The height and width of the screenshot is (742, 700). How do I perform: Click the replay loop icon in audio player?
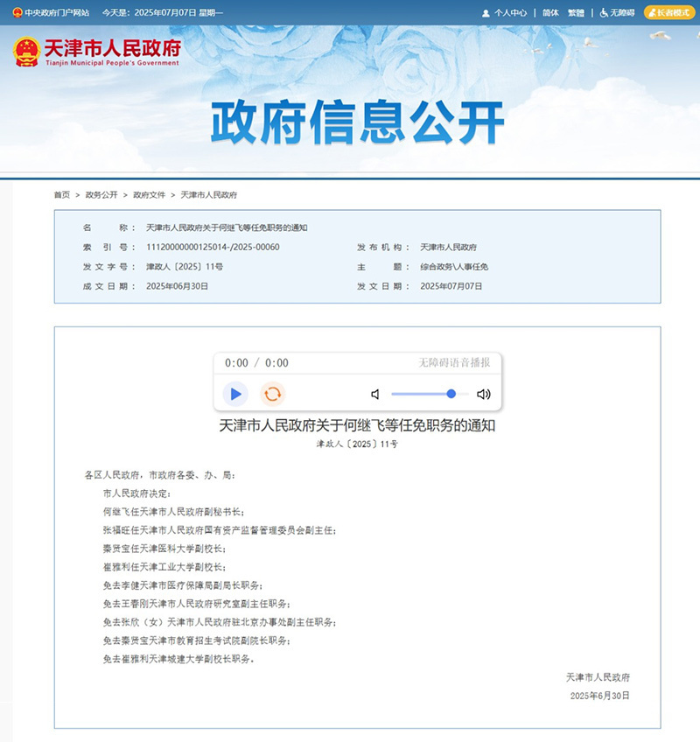coord(271,393)
